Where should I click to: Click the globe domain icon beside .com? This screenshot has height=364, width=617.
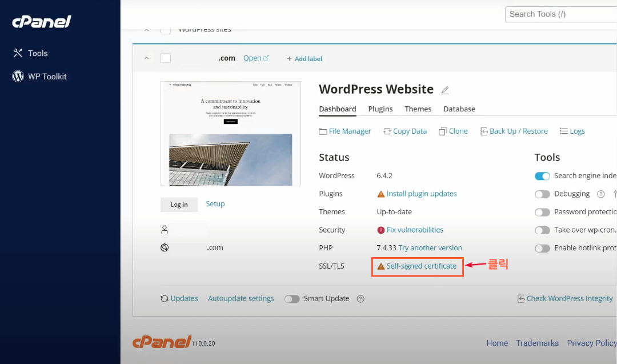(165, 247)
